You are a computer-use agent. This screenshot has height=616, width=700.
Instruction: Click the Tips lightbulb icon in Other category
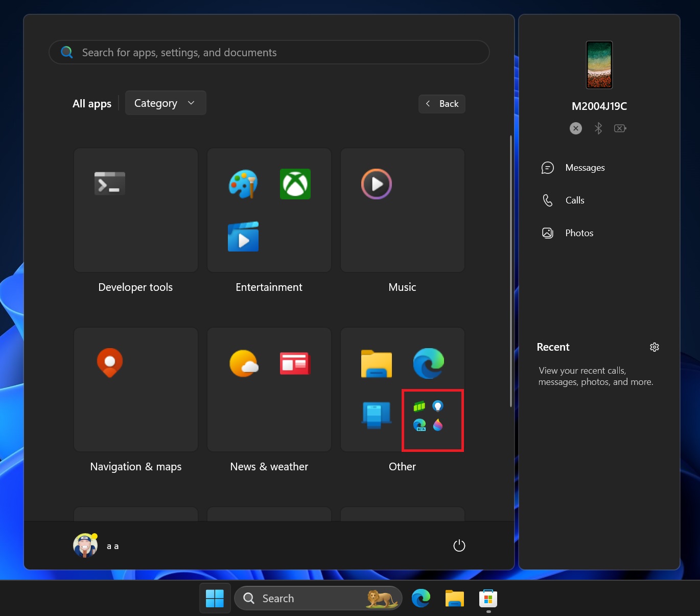[438, 406]
